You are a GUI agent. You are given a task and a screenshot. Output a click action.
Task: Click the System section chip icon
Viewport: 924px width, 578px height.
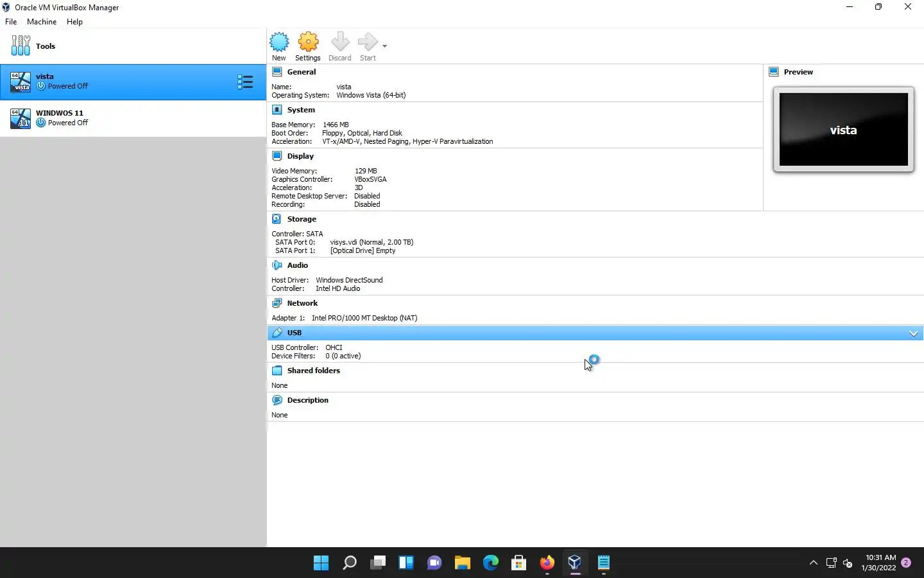(277, 110)
